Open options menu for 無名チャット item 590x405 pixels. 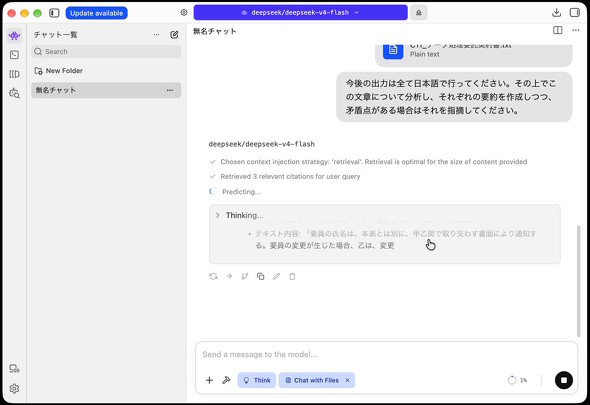point(170,90)
